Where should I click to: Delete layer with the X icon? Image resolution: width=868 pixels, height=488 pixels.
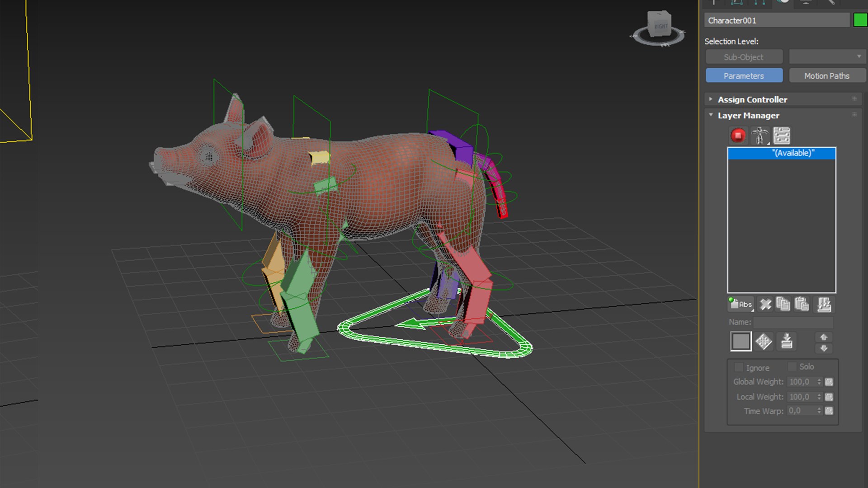[765, 304]
